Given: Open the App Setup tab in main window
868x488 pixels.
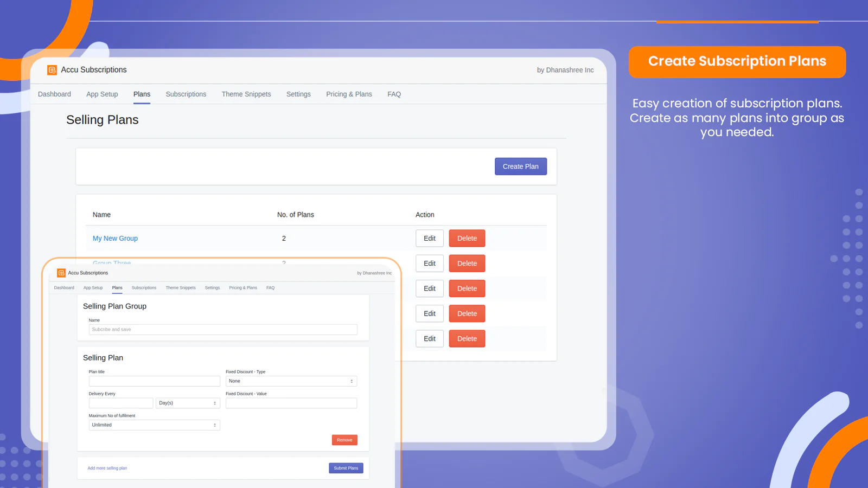Looking at the screenshot, I should tap(102, 94).
